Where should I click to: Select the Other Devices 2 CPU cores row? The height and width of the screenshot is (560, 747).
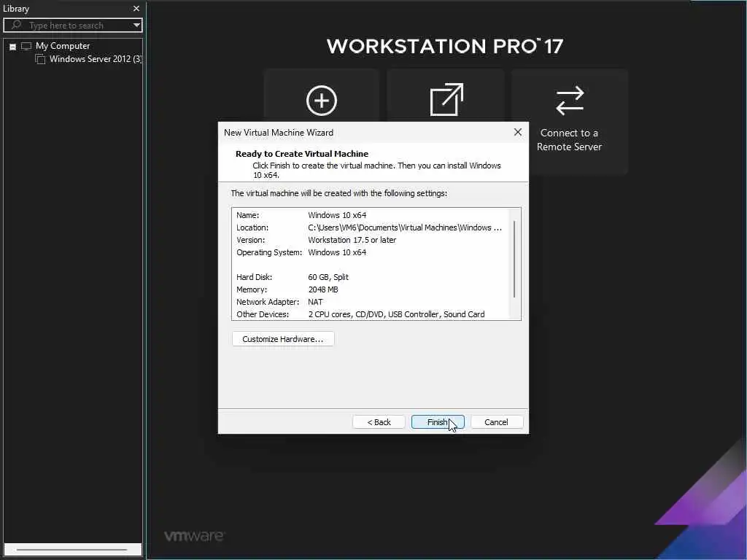click(x=370, y=314)
